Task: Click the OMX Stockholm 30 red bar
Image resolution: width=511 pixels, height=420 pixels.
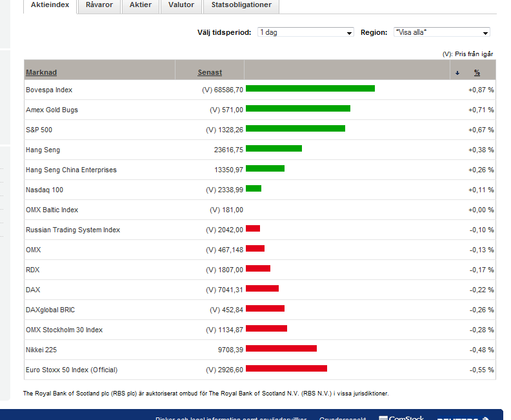Action: pyautogui.click(x=266, y=328)
